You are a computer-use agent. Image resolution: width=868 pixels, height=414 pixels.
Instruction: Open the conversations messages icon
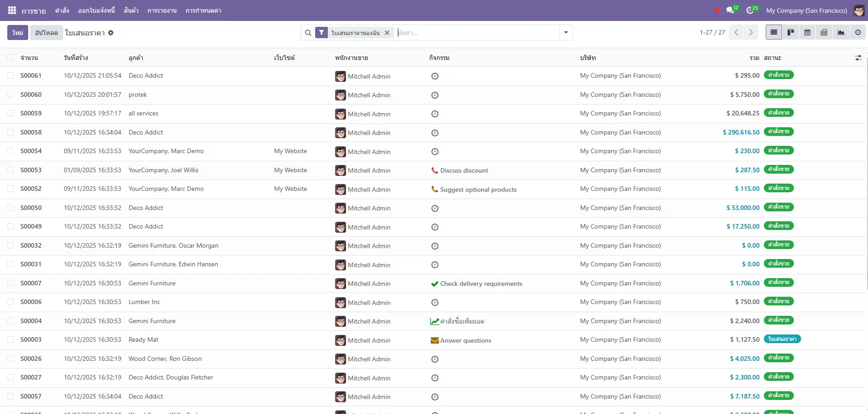pos(730,10)
